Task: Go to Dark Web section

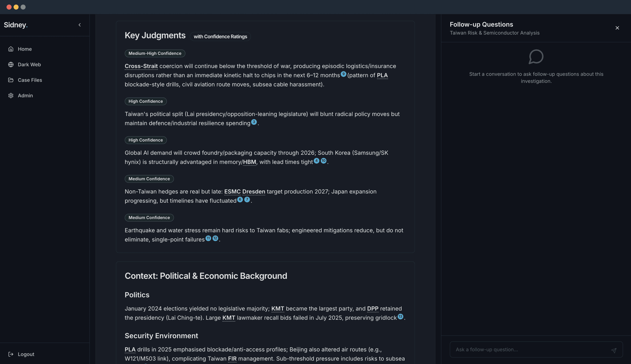Action: tap(29, 65)
